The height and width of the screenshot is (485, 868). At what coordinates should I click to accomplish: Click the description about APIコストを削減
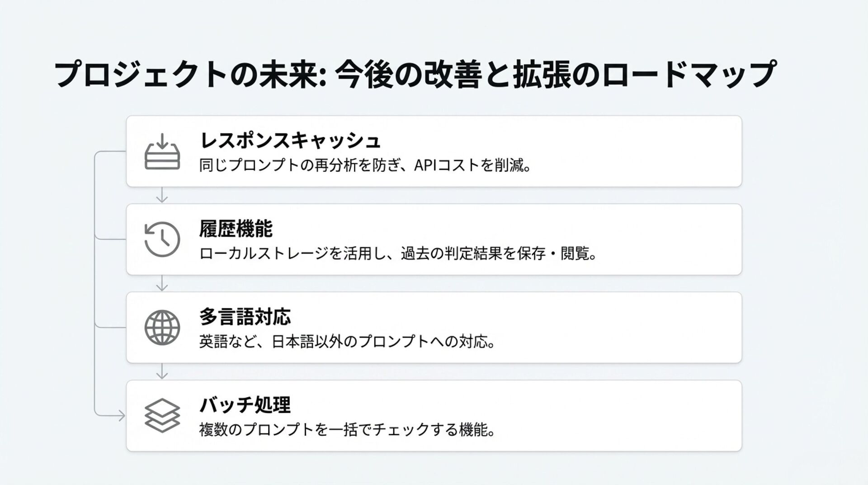point(365,166)
